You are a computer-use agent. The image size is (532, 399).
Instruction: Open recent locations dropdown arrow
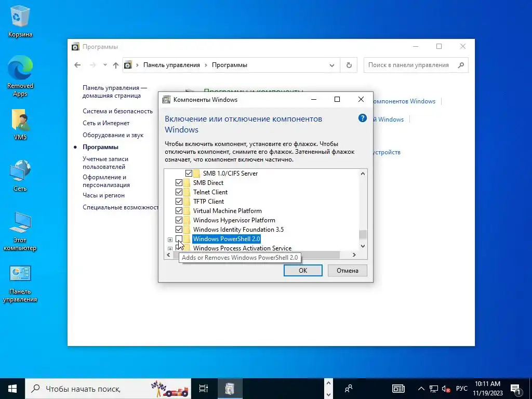point(105,65)
